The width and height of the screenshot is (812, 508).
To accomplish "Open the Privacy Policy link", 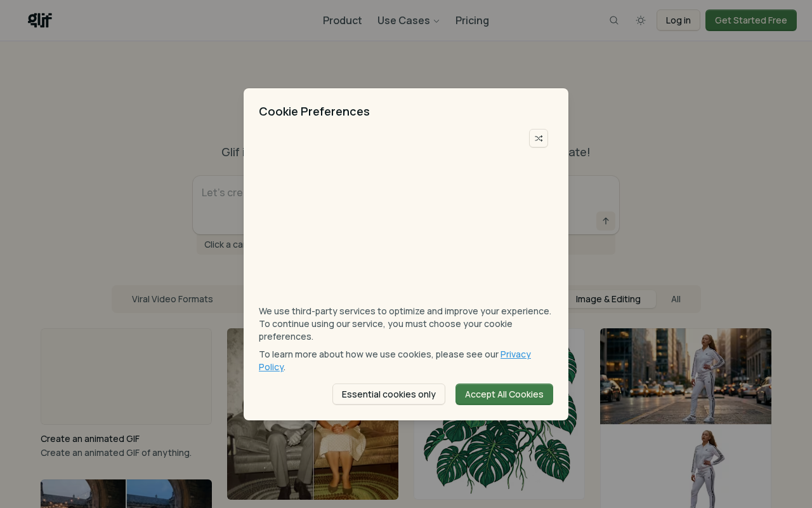I will pyautogui.click(x=515, y=354).
